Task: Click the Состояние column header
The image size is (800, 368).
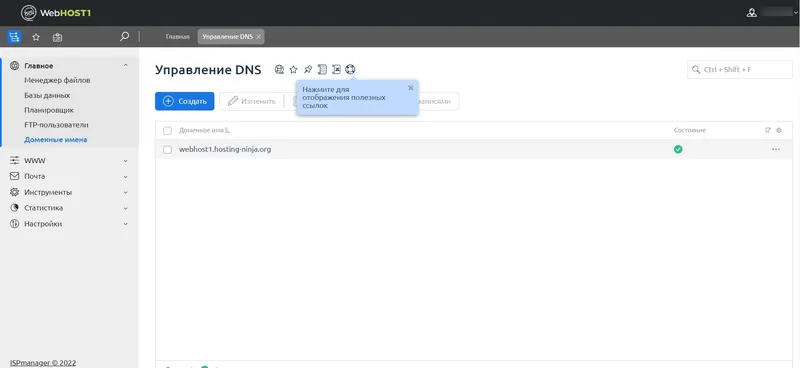Action: tap(690, 131)
